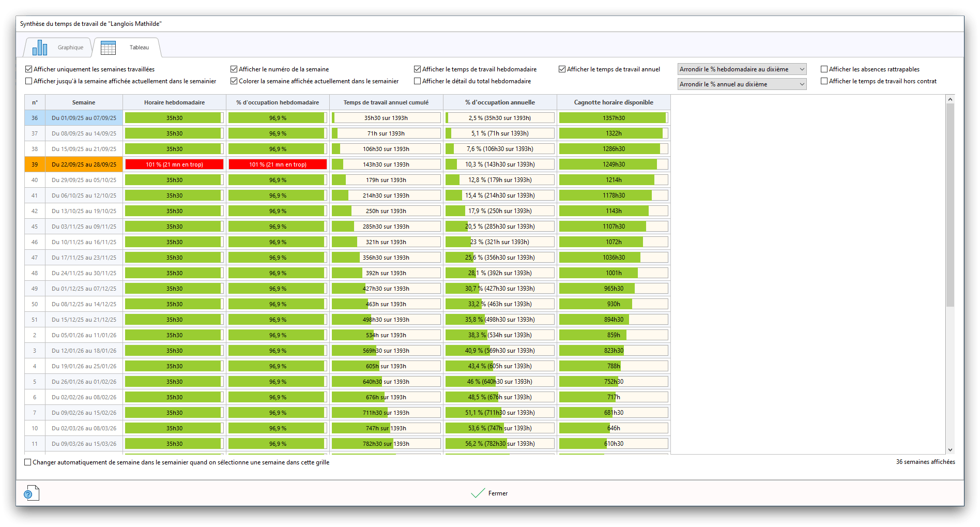
Task: Click the red 101 % overtime bar in Horaire hebdomadaire
Action: [x=174, y=164]
